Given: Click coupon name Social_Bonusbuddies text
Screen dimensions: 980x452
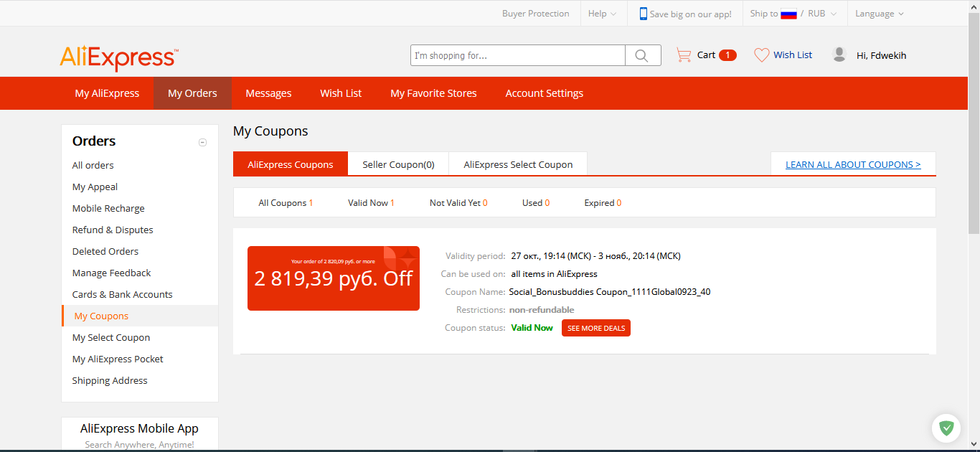Looking at the screenshot, I should pos(610,292).
